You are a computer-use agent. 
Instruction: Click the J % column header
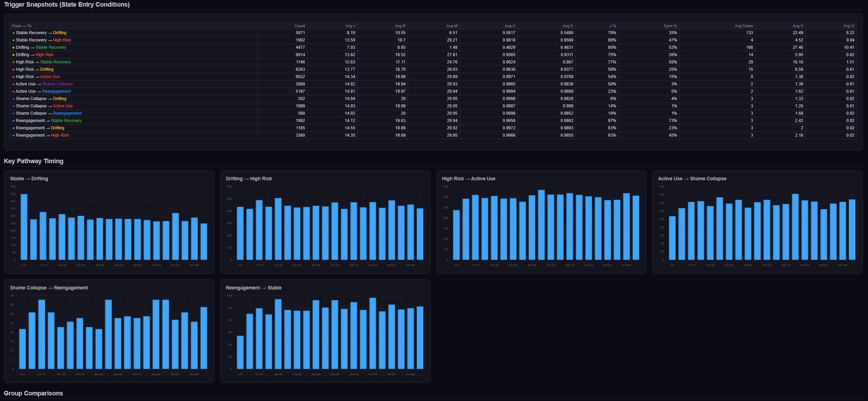click(x=613, y=26)
